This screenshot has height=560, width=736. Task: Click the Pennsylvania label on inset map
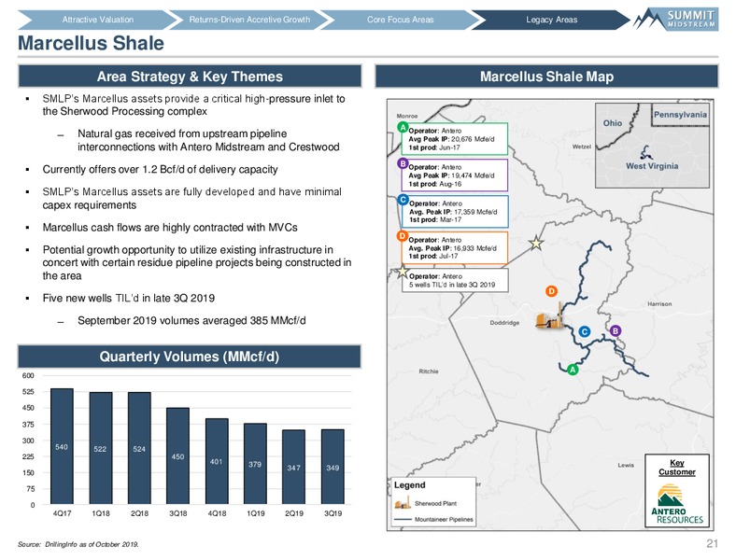[x=680, y=115]
